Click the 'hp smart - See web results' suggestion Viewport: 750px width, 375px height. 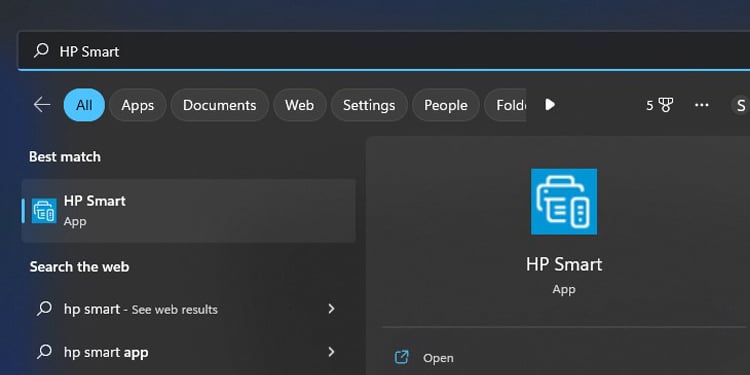tap(188, 309)
